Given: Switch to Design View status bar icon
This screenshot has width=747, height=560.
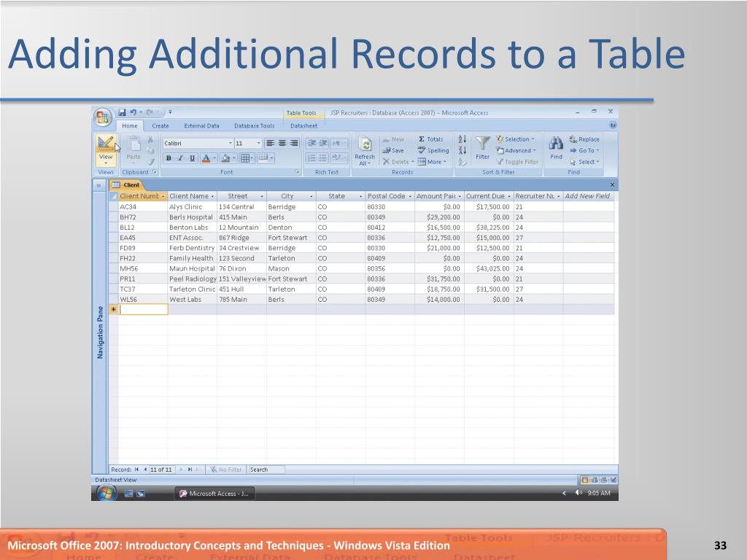Looking at the screenshot, I should 613,480.
